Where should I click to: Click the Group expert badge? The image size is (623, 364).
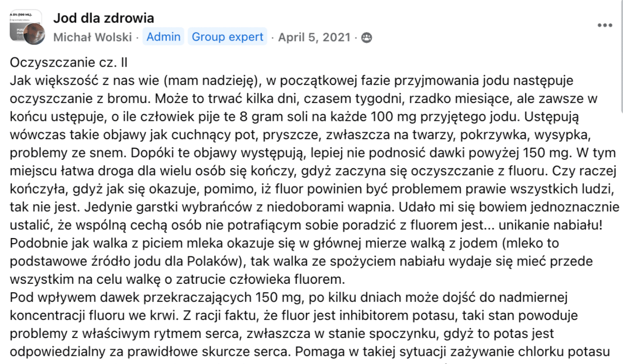point(227,37)
